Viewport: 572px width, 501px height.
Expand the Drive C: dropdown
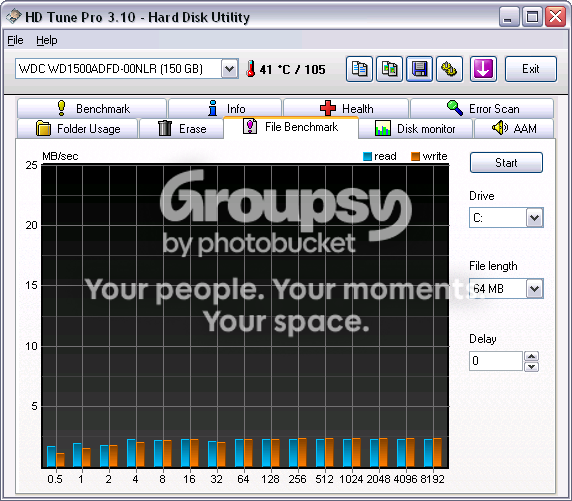click(x=534, y=218)
